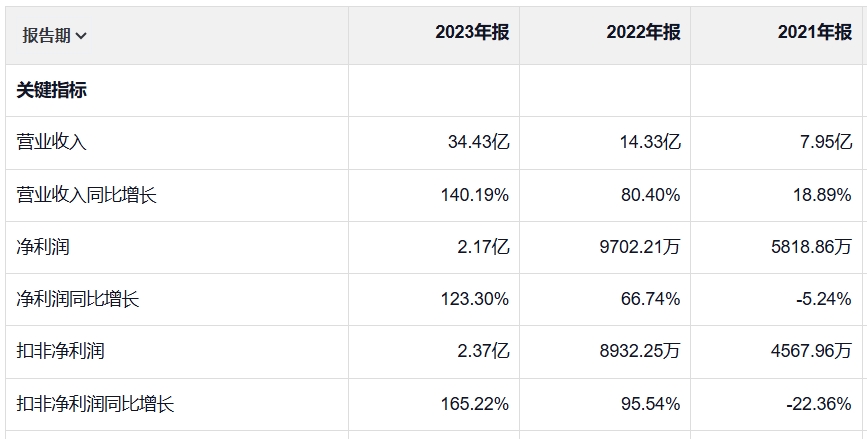
Task: Click the 2022年报 column header
Action: click(x=643, y=33)
